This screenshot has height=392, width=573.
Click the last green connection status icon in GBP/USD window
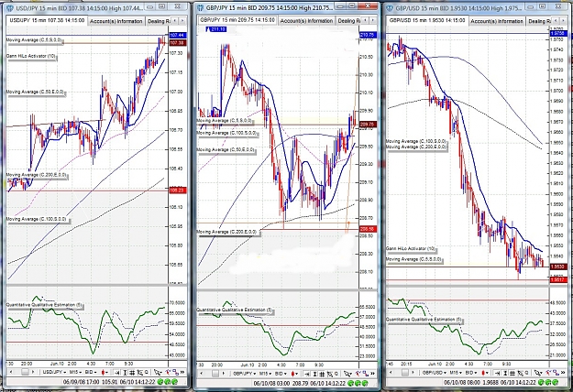pyautogui.click(x=555, y=383)
